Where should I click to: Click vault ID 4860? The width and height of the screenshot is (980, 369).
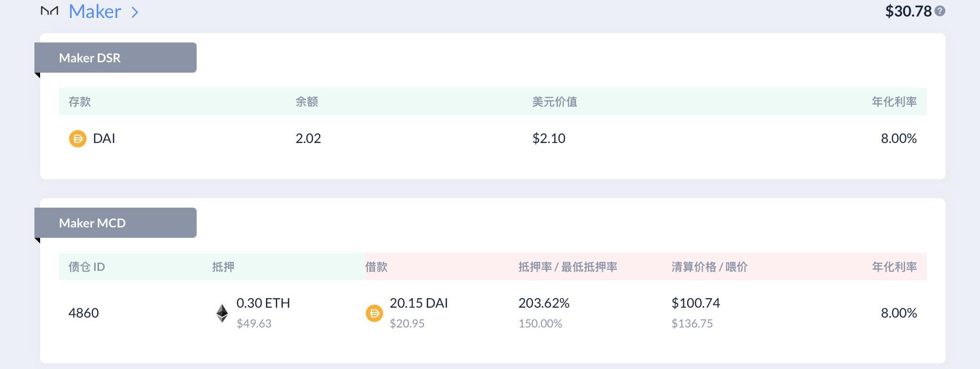pos(83,313)
